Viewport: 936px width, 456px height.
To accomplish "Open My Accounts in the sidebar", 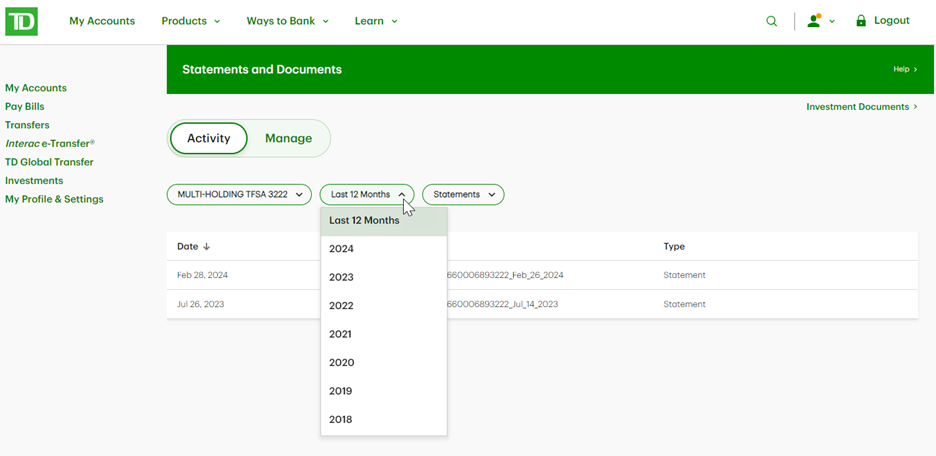I will coord(36,88).
